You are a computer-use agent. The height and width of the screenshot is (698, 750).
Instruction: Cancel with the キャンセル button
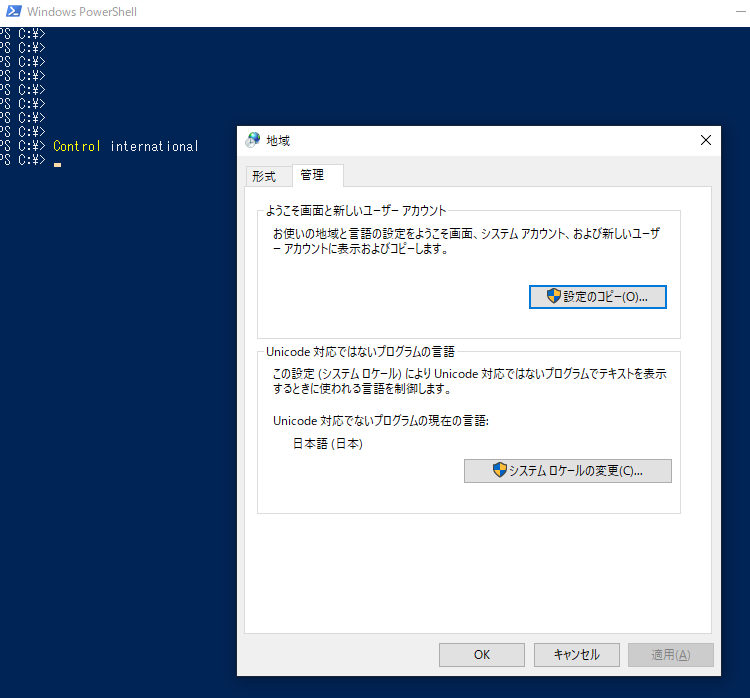576,654
